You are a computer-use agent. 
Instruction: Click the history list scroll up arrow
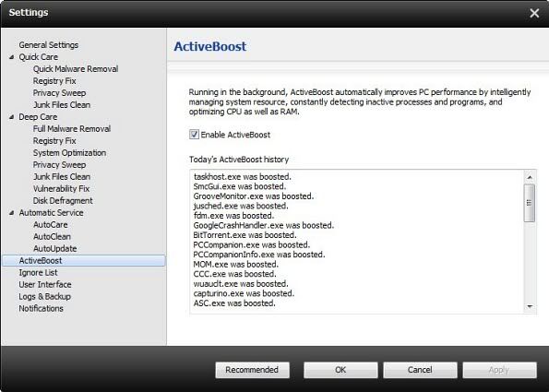(530, 177)
